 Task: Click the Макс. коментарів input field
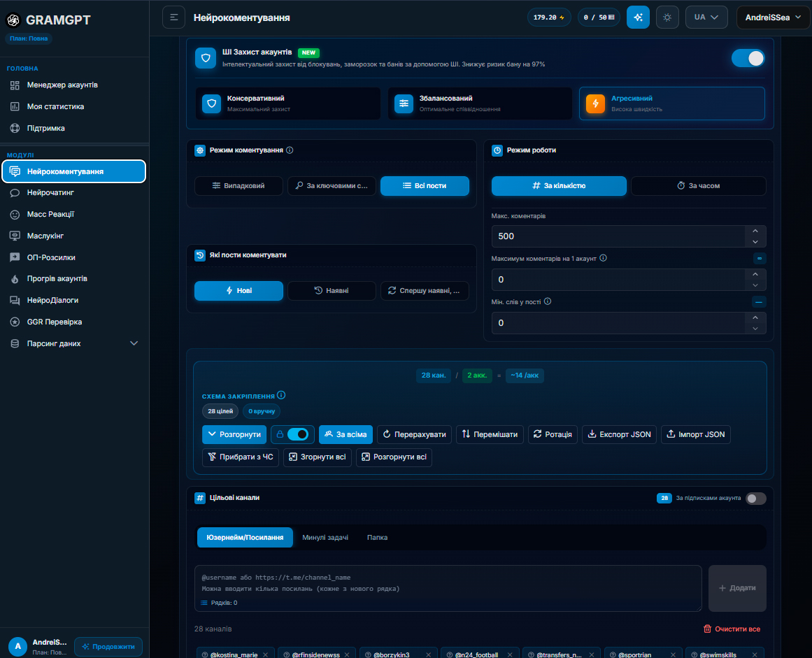[618, 236]
